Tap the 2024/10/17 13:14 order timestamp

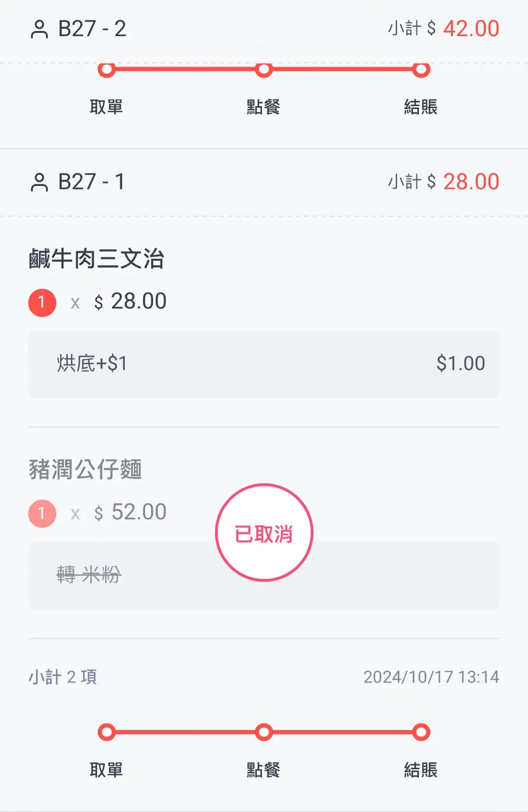(431, 677)
